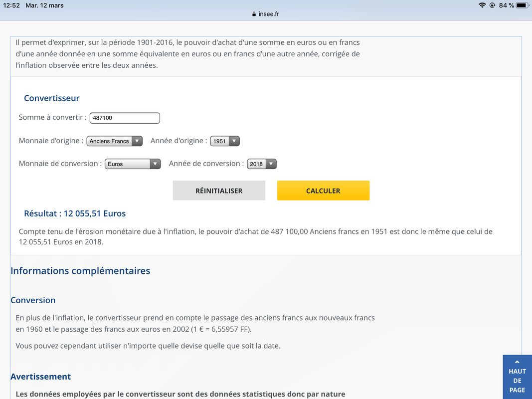Click the Monnaie d'origine label
The width and height of the screenshot is (532, 399).
pyautogui.click(x=51, y=141)
